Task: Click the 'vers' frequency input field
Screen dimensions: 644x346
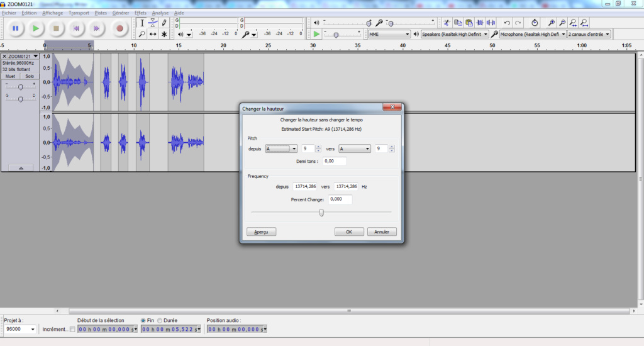Action: (347, 187)
